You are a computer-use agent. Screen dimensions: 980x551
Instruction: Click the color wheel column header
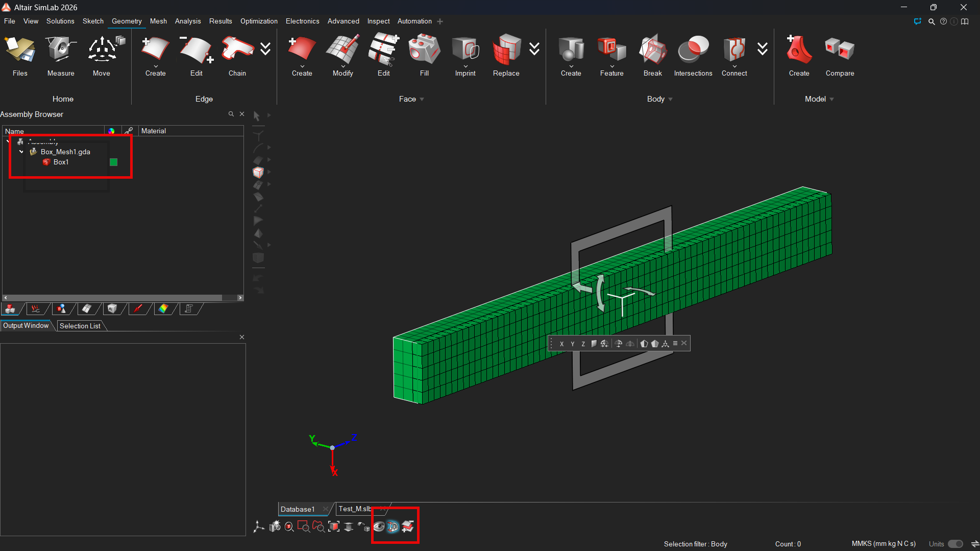coord(111,131)
